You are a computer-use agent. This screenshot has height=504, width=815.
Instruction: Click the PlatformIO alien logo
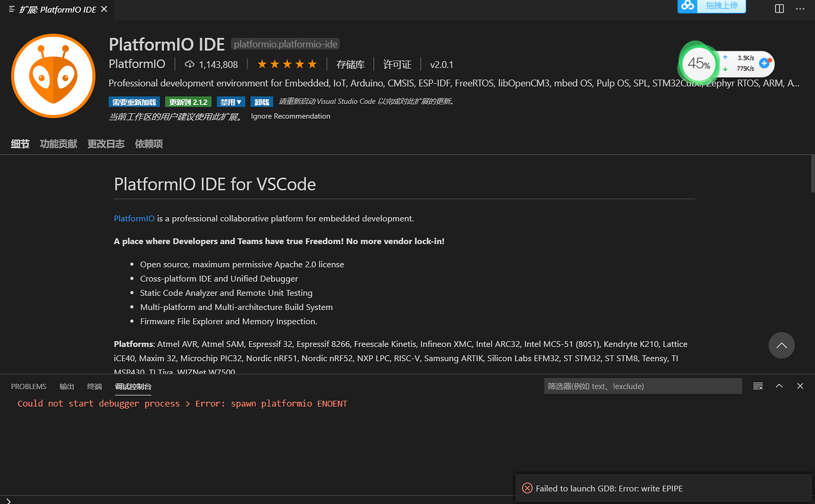(x=53, y=76)
